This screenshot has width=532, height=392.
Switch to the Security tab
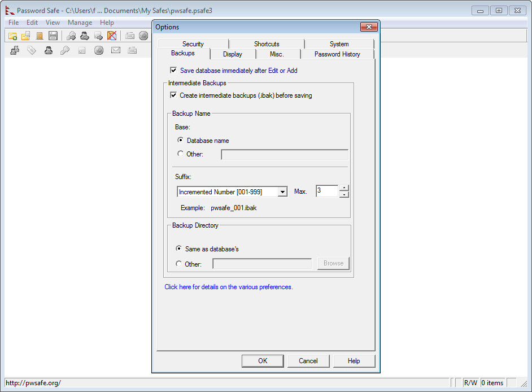click(193, 44)
